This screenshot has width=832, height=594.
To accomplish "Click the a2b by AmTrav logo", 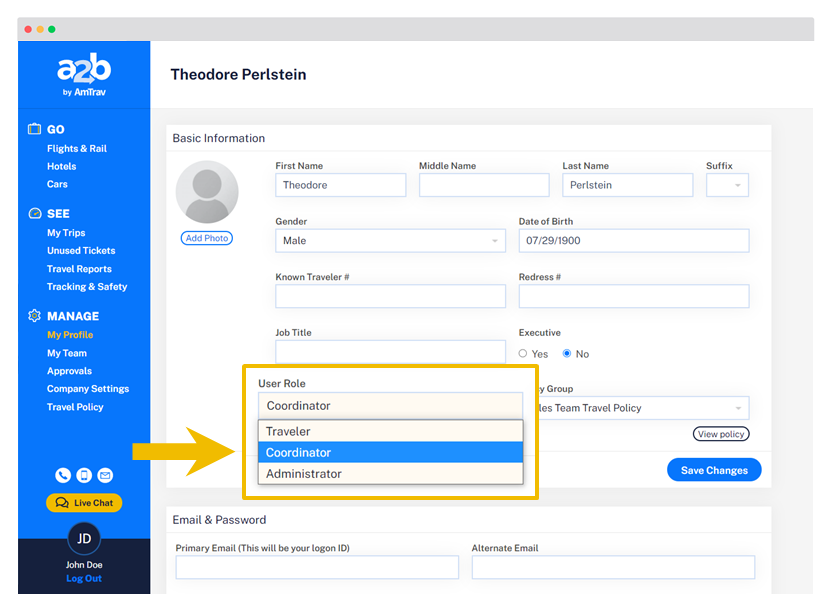I will [x=84, y=76].
